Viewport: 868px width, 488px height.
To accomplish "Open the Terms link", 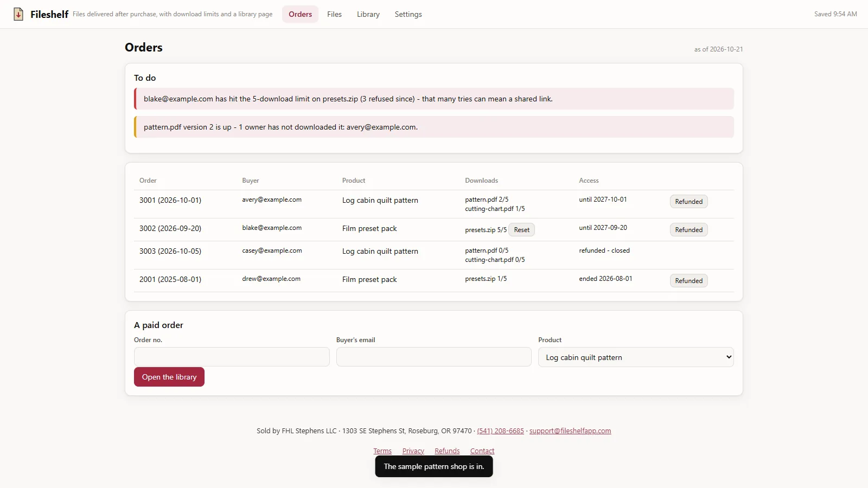I will pyautogui.click(x=382, y=451).
